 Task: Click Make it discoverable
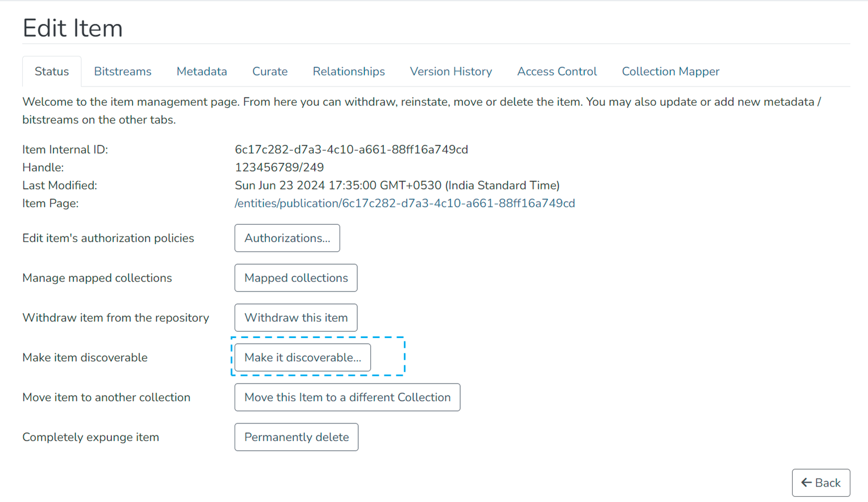(302, 357)
